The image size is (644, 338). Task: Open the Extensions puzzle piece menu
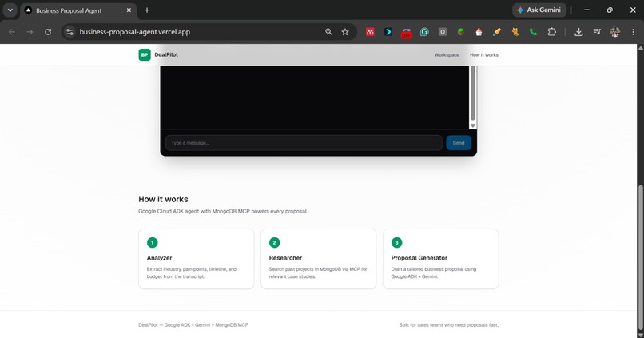pyautogui.click(x=551, y=32)
